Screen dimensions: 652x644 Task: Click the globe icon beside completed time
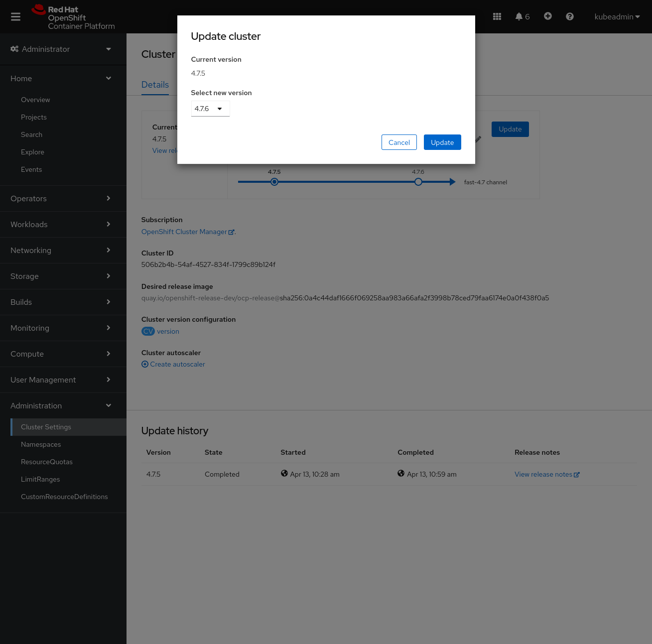click(x=401, y=473)
